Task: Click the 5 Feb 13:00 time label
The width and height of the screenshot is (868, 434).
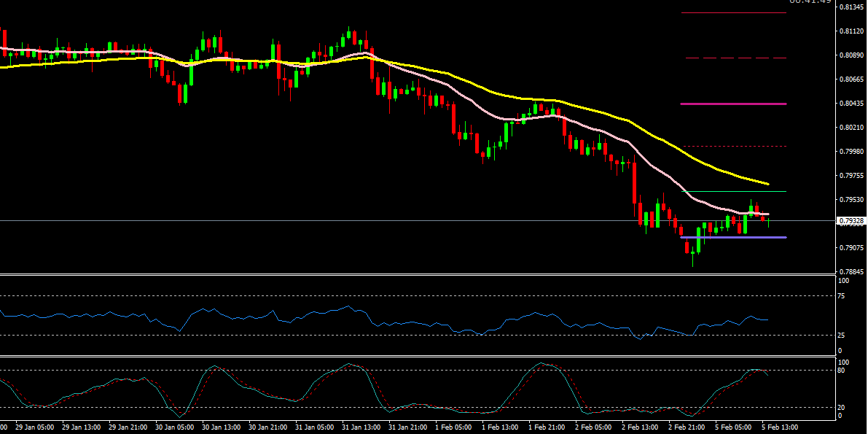Action: pos(779,428)
